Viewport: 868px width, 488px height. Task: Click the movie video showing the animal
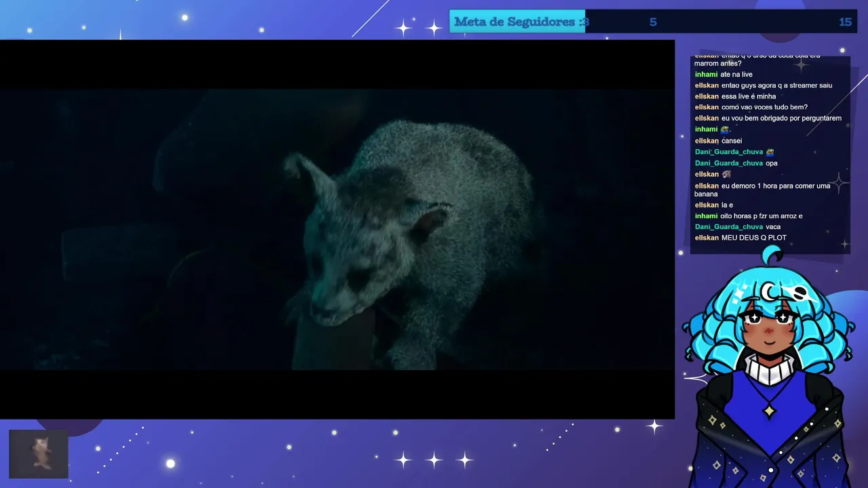(337, 229)
